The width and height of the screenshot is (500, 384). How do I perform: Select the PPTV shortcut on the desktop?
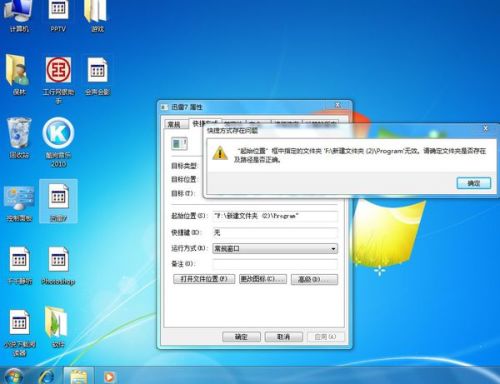pos(58,15)
